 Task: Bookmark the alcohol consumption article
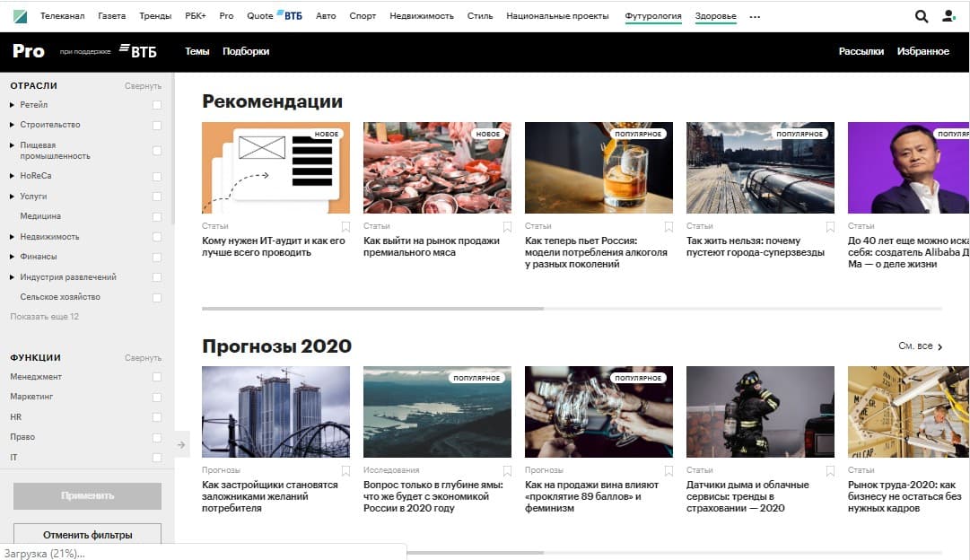[x=669, y=226]
